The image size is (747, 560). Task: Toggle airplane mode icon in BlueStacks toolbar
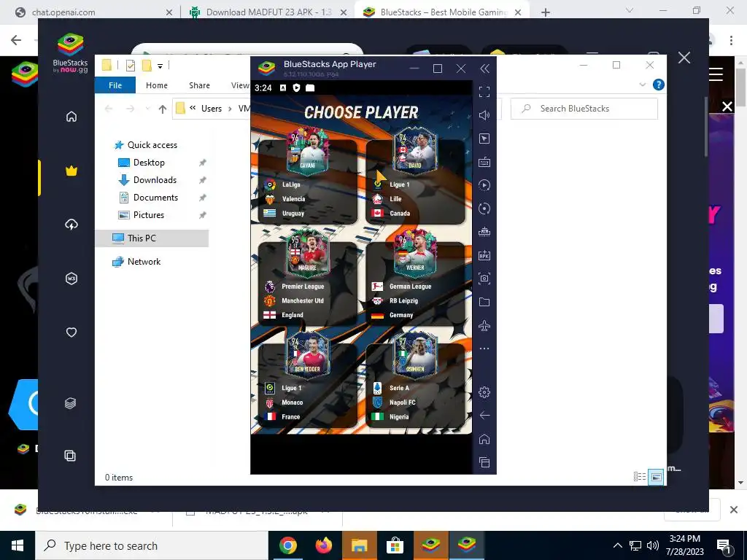[x=484, y=325]
